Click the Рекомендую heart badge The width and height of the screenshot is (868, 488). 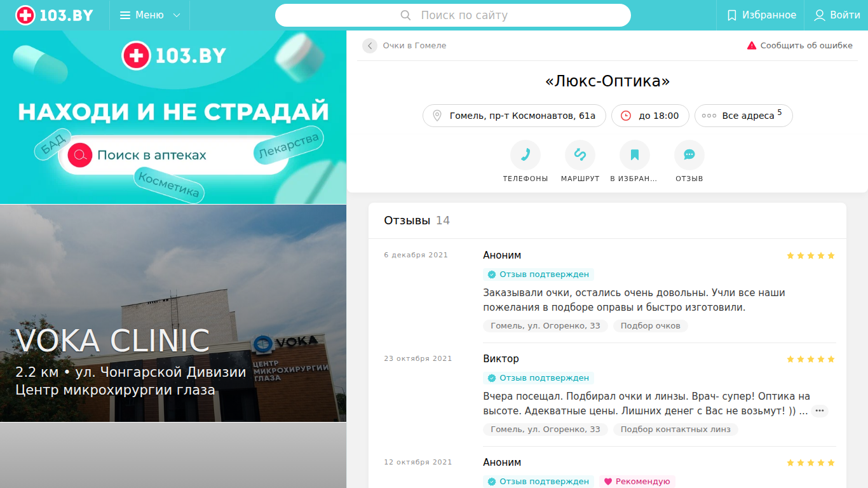click(637, 482)
